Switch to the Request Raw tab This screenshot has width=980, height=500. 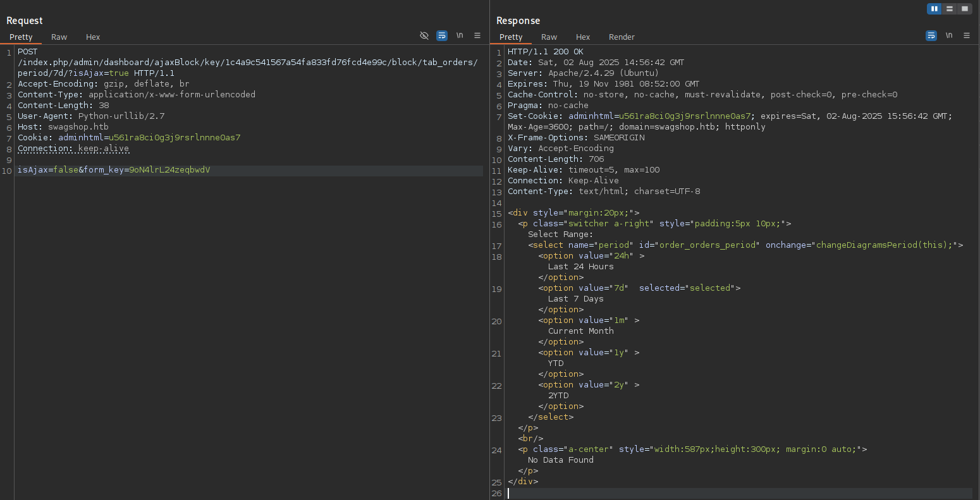click(x=59, y=37)
